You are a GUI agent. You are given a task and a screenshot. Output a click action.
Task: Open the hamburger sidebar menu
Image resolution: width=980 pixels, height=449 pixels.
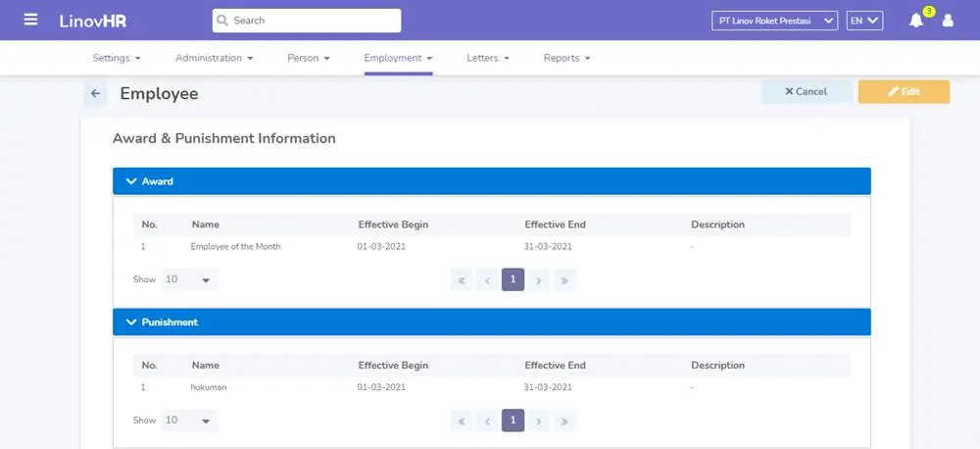(30, 20)
